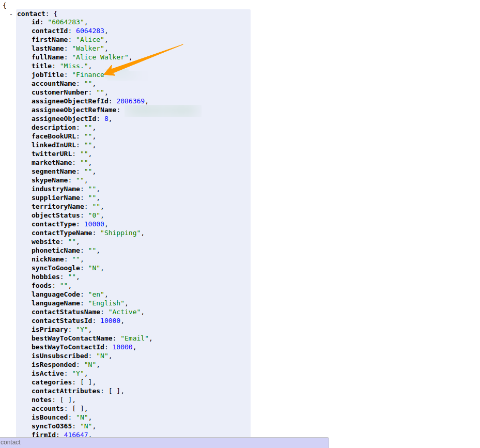Click the supplierName key

[56, 198]
